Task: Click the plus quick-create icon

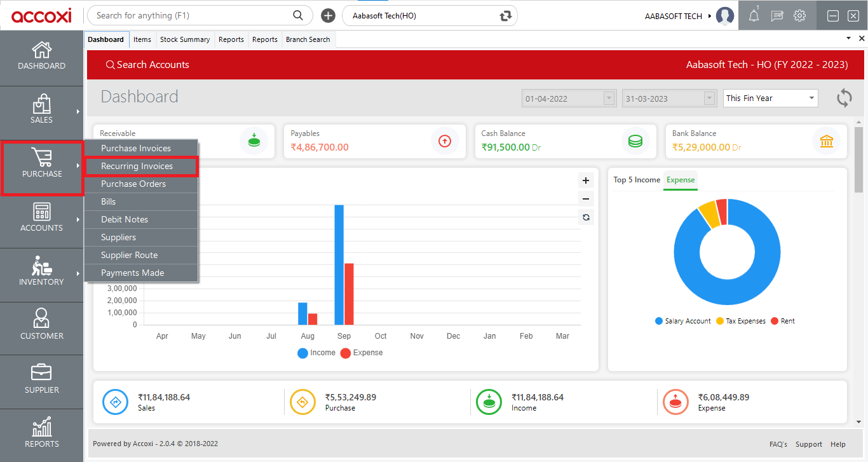Action: (328, 16)
